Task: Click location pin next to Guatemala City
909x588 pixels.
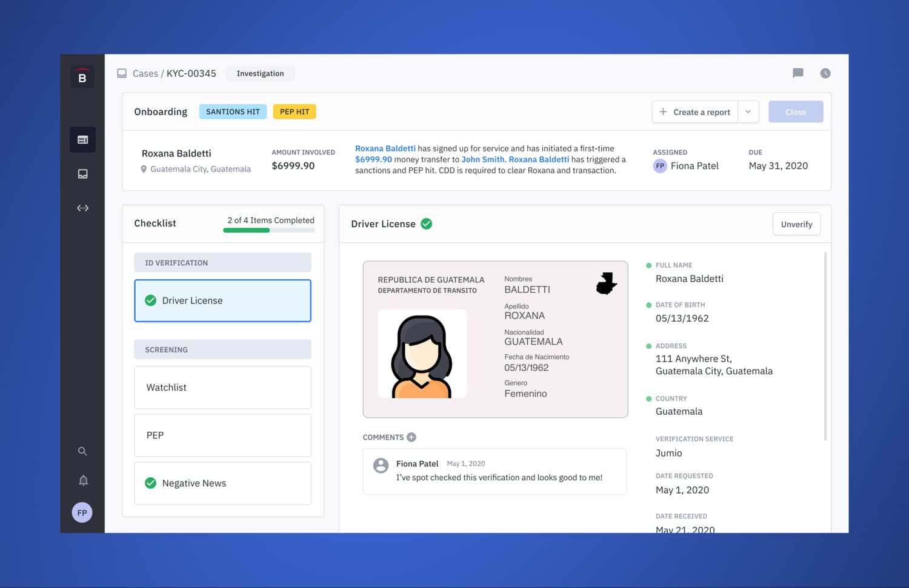Action: click(144, 170)
